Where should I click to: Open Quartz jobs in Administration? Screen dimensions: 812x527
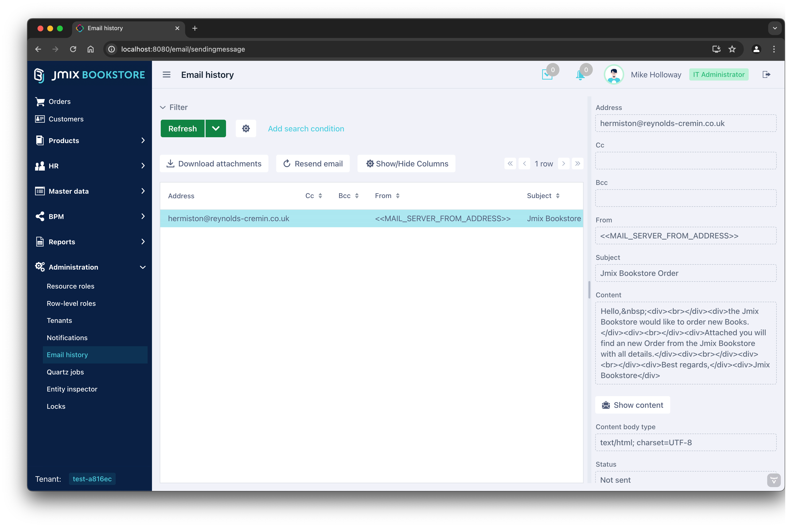click(x=65, y=372)
